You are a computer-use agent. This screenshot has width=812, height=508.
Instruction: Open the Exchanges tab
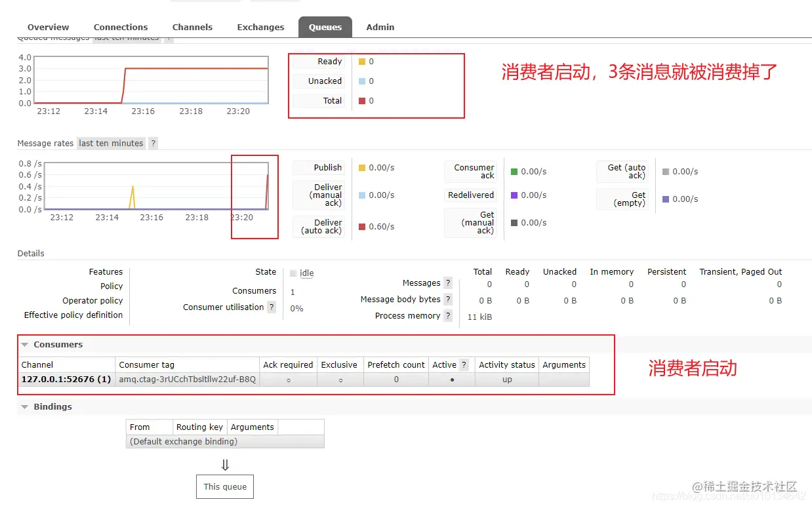(x=260, y=27)
